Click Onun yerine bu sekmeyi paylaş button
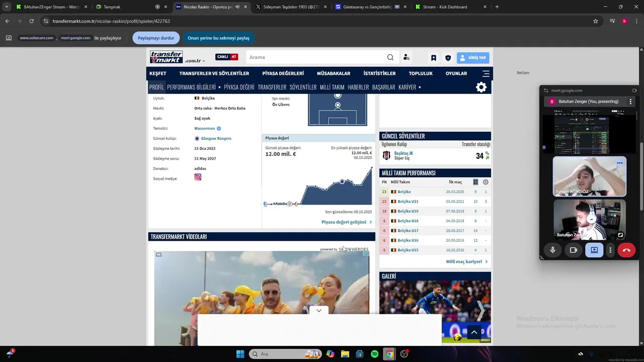 coord(218,38)
